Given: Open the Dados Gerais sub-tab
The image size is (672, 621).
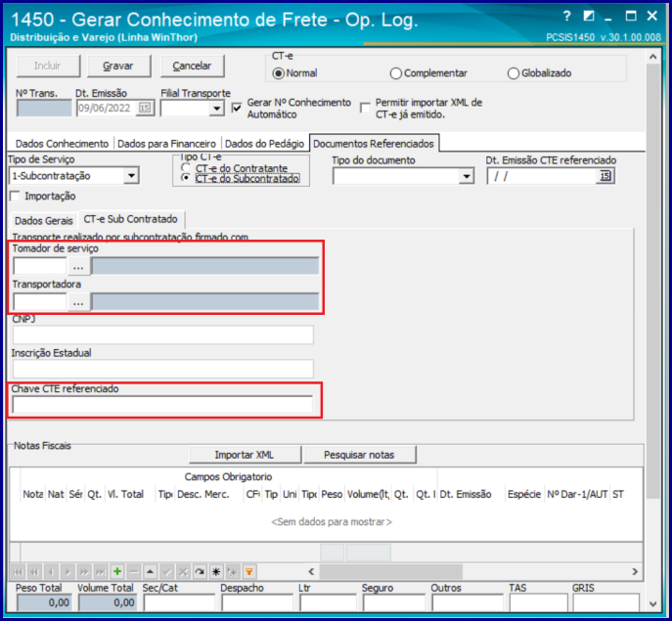Looking at the screenshot, I should (x=44, y=221).
